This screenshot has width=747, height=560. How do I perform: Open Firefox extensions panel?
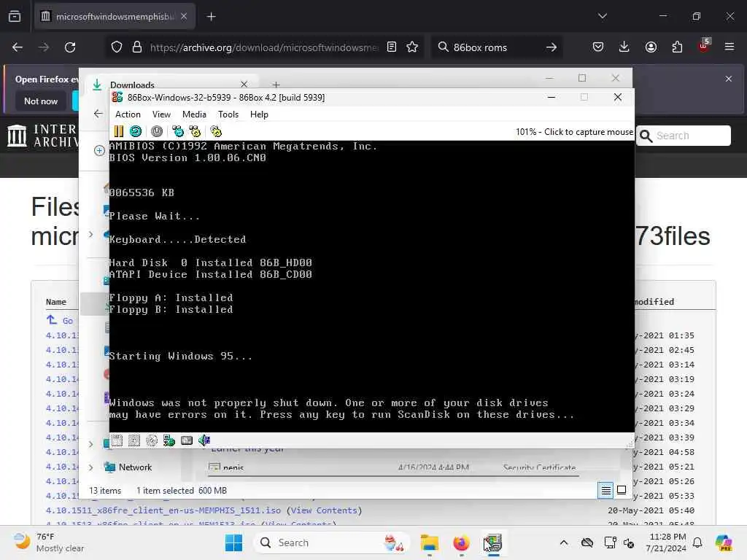tap(677, 47)
